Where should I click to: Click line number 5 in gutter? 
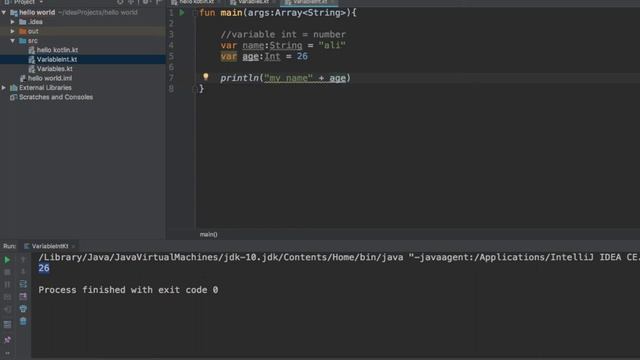click(171, 56)
